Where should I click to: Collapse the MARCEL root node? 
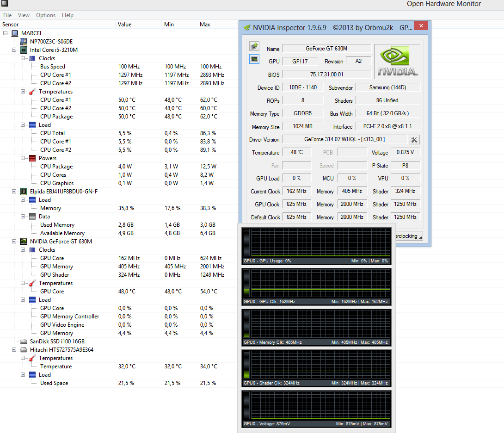click(5, 33)
